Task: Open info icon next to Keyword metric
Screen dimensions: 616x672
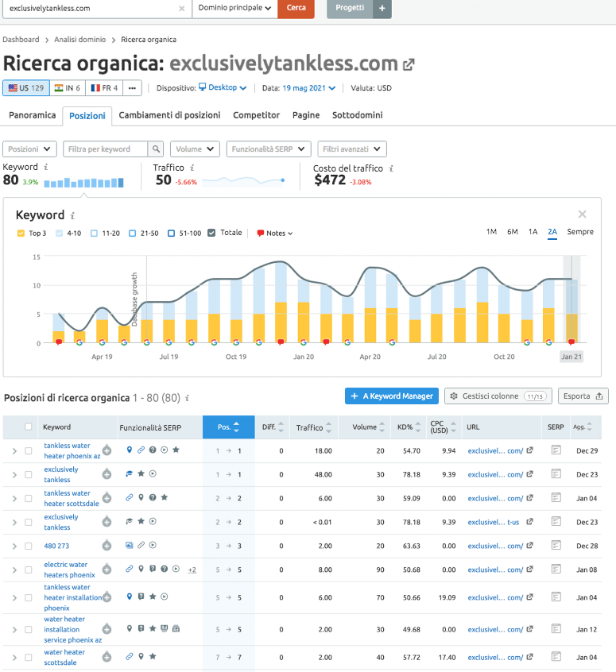Action: click(x=46, y=167)
